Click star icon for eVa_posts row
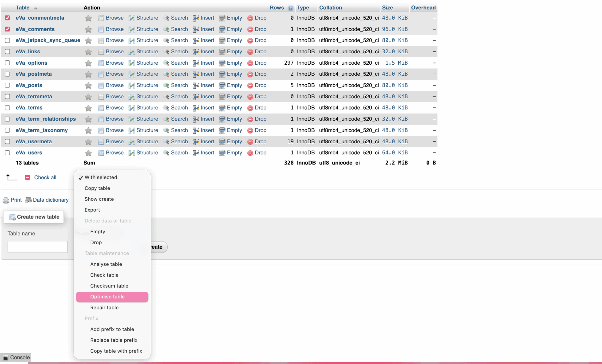The height and width of the screenshot is (364, 602). click(88, 86)
